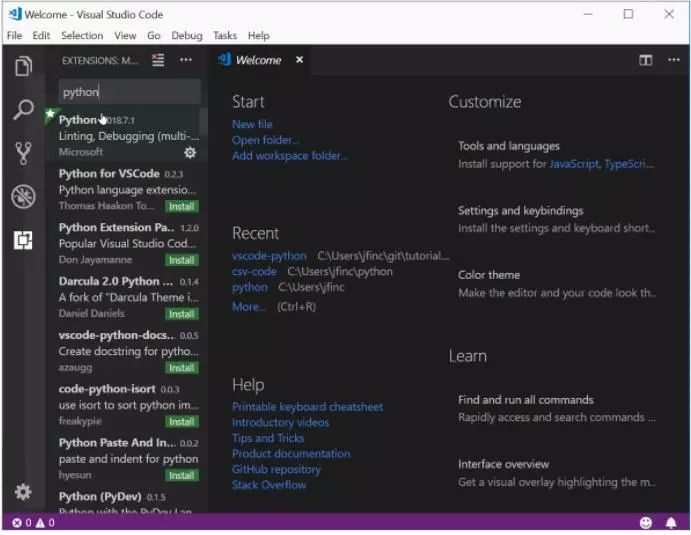Install JavaScript support link
This screenshot has width=691, height=535.
coord(574,164)
